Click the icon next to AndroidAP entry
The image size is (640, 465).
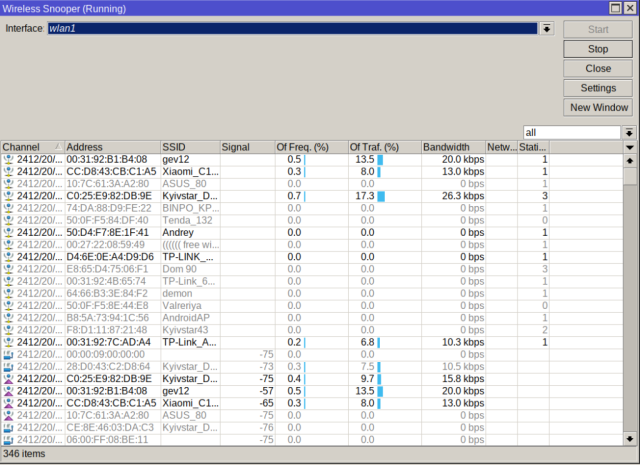[8, 317]
